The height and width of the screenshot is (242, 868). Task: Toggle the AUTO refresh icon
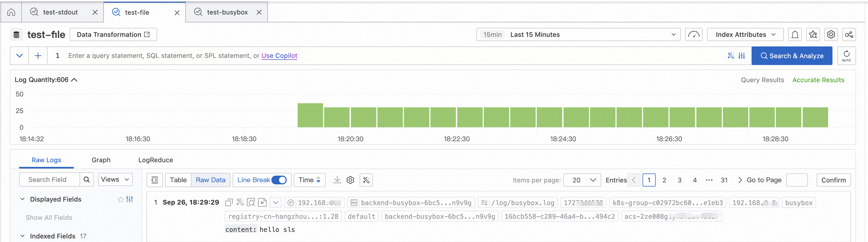[846, 56]
